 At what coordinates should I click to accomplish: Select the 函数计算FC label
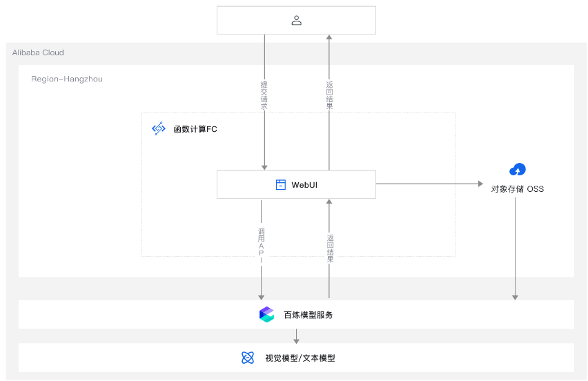[195, 129]
